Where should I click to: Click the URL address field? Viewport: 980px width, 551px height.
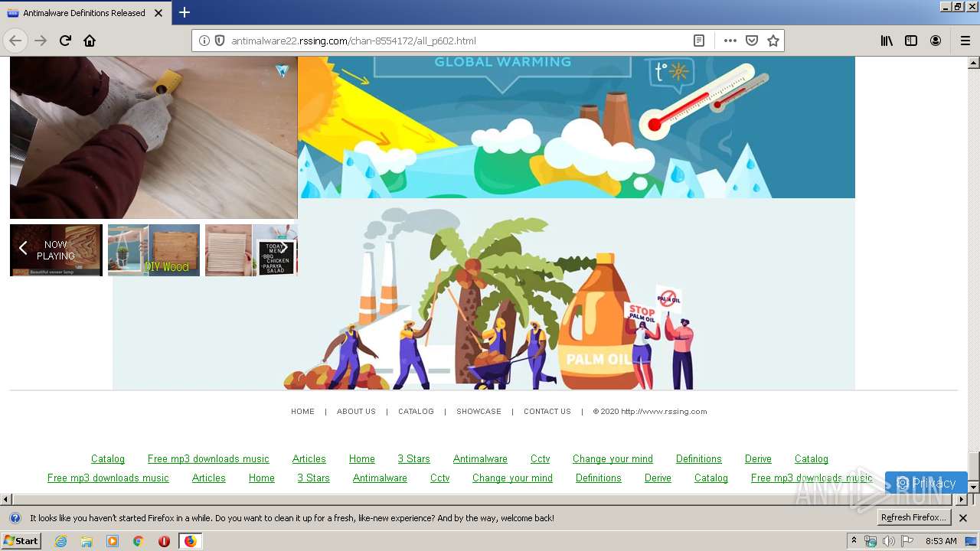tap(458, 41)
